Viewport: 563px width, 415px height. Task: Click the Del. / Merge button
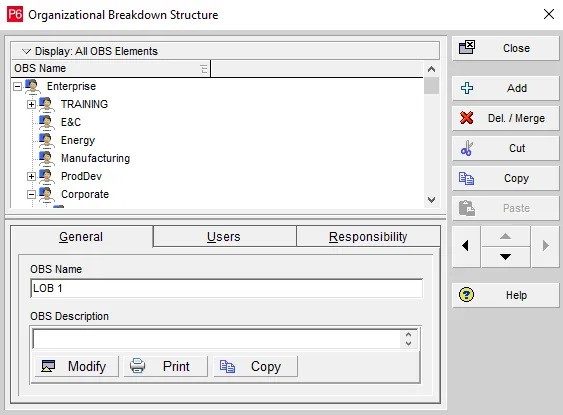pyautogui.click(x=506, y=118)
